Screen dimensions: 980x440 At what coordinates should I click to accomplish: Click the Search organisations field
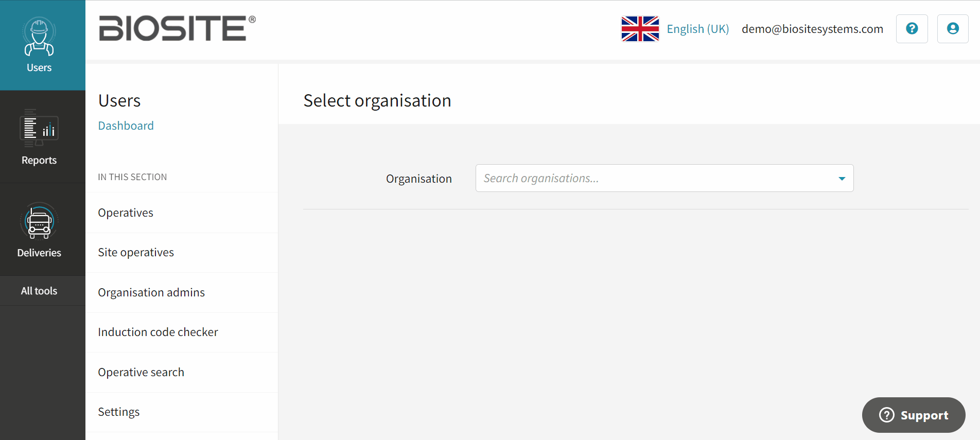coord(654,179)
